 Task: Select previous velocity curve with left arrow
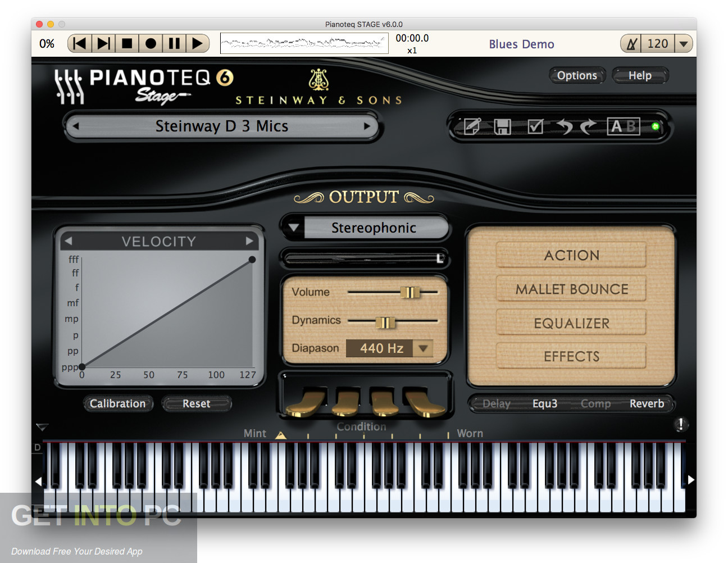pyautogui.click(x=68, y=241)
